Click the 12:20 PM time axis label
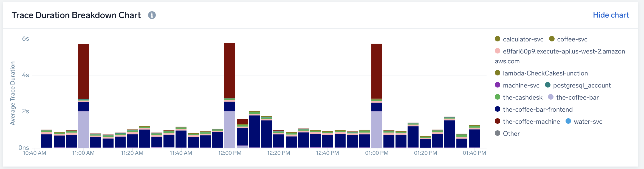 (278, 153)
